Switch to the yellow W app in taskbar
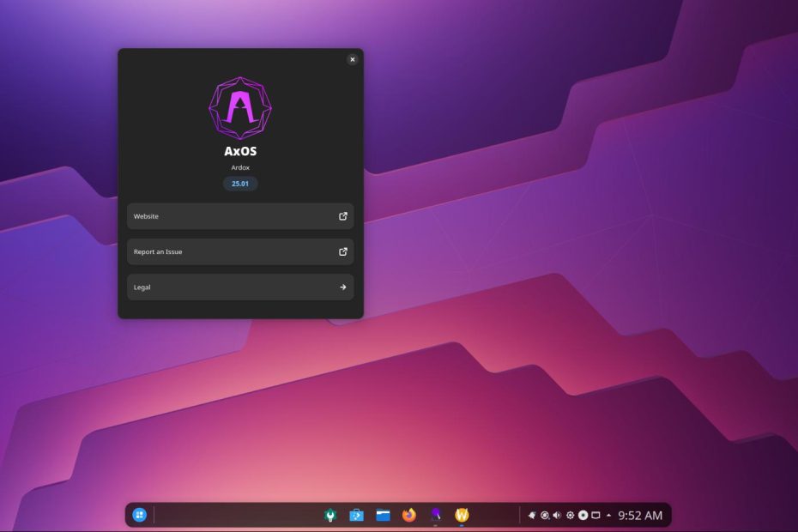This screenshot has height=532, width=798. [462, 515]
